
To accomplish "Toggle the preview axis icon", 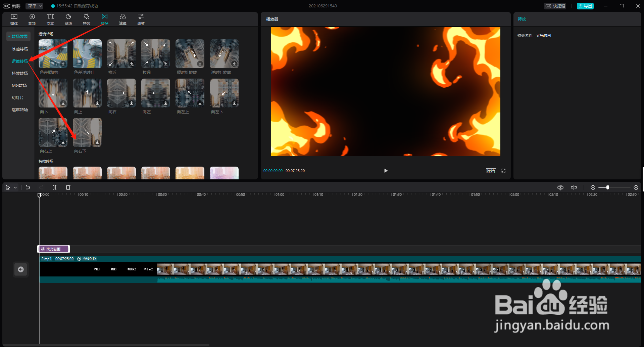I will 574,187.
